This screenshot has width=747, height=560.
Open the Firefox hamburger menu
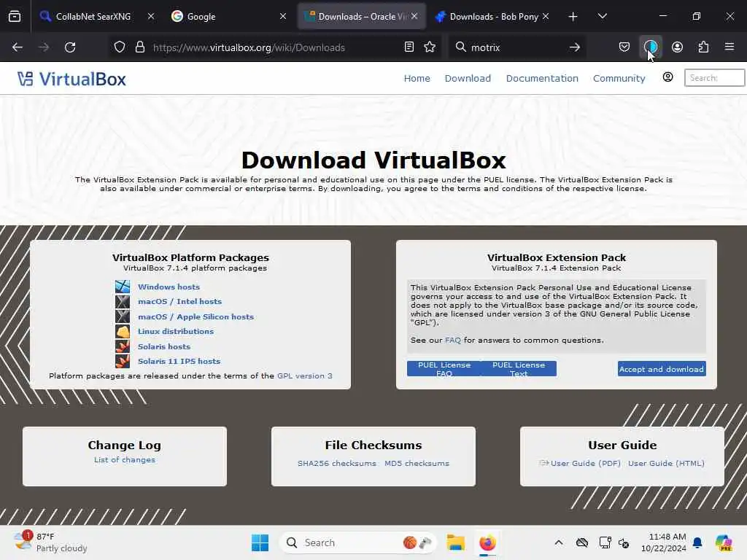pyautogui.click(x=729, y=47)
